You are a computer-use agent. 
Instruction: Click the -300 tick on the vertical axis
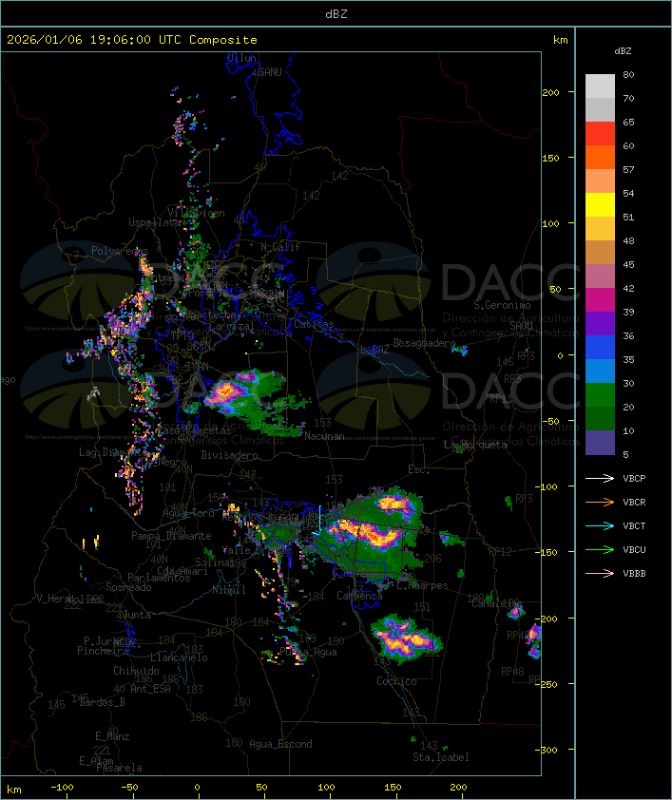click(x=546, y=750)
